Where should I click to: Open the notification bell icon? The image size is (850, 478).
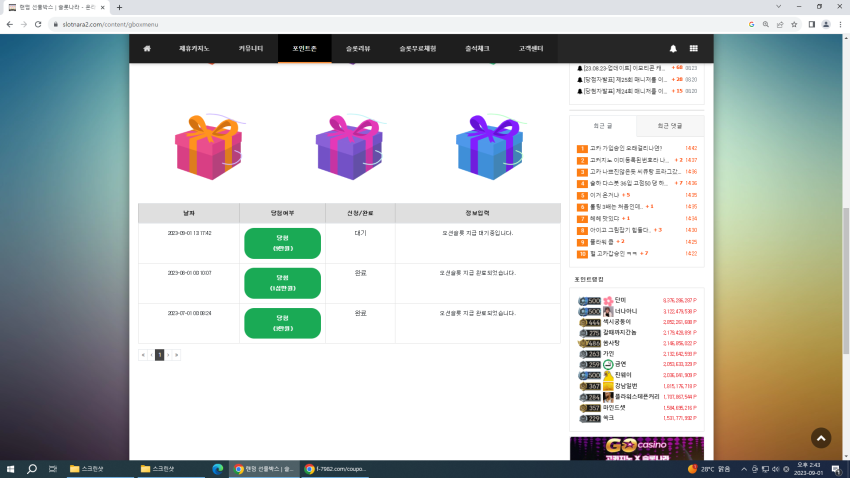click(673, 48)
